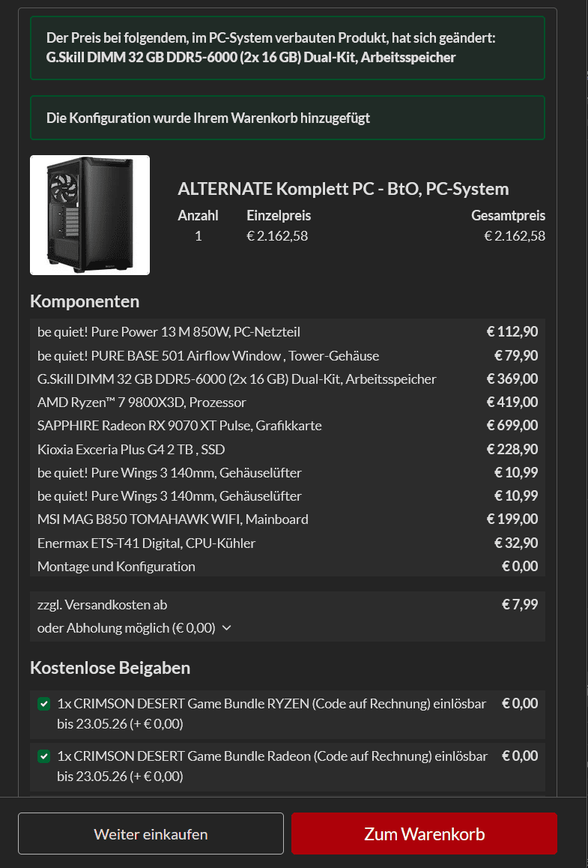Click MSI MAG B850 TOMAHAWK WIFI mainboard

click(173, 519)
